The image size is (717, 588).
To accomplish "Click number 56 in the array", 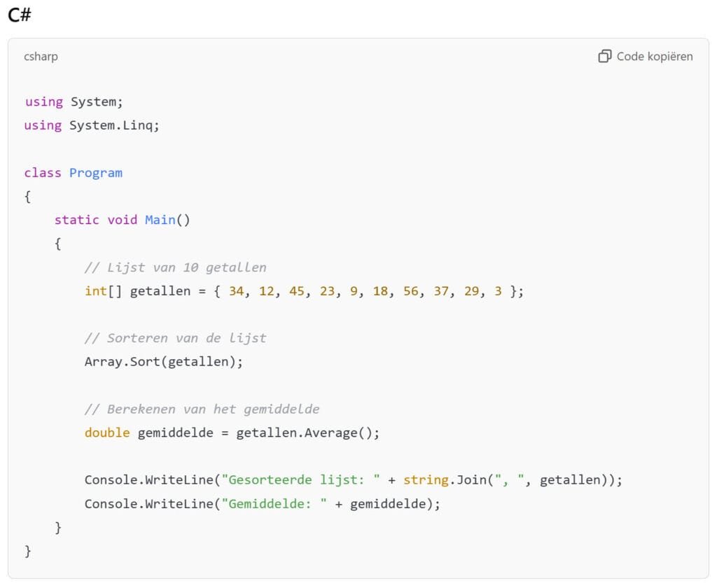I will pyautogui.click(x=410, y=291).
